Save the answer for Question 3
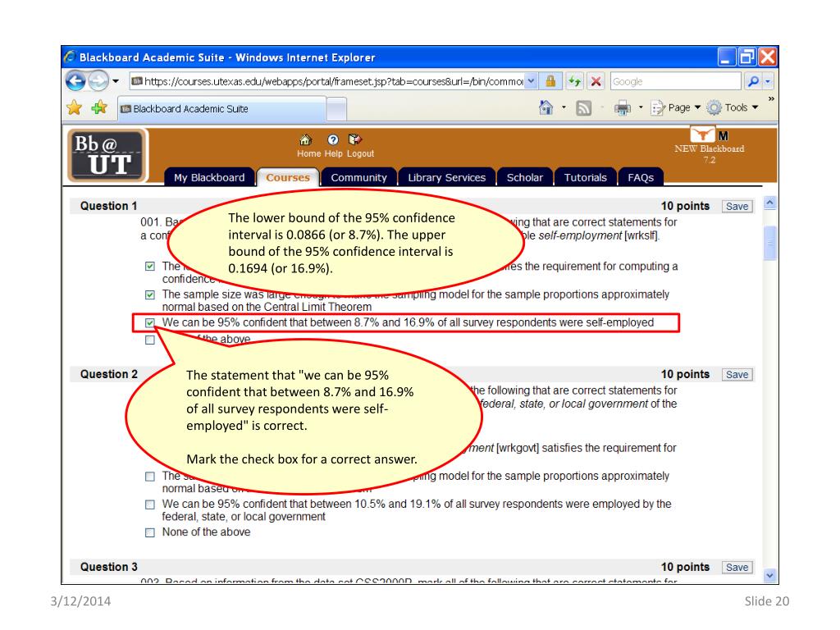840x630 pixels. 737,568
